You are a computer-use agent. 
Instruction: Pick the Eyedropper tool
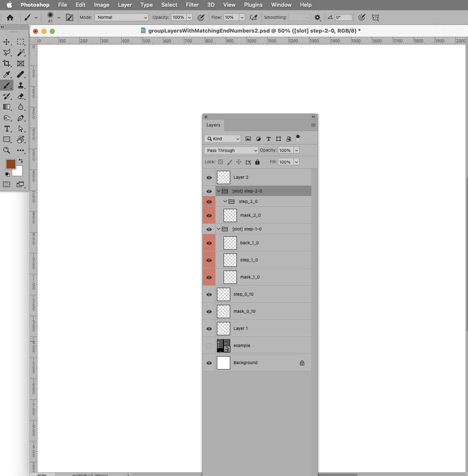(x=7, y=74)
